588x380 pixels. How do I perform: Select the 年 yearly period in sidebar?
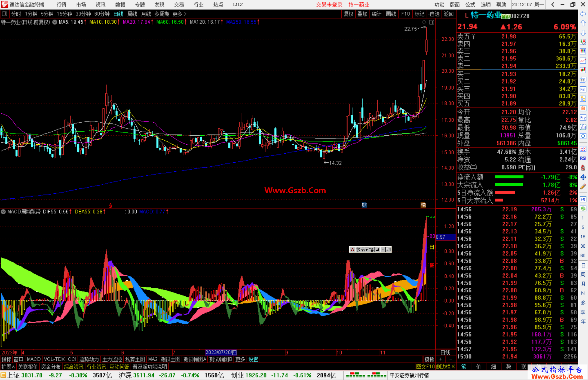pyautogui.click(x=583, y=321)
